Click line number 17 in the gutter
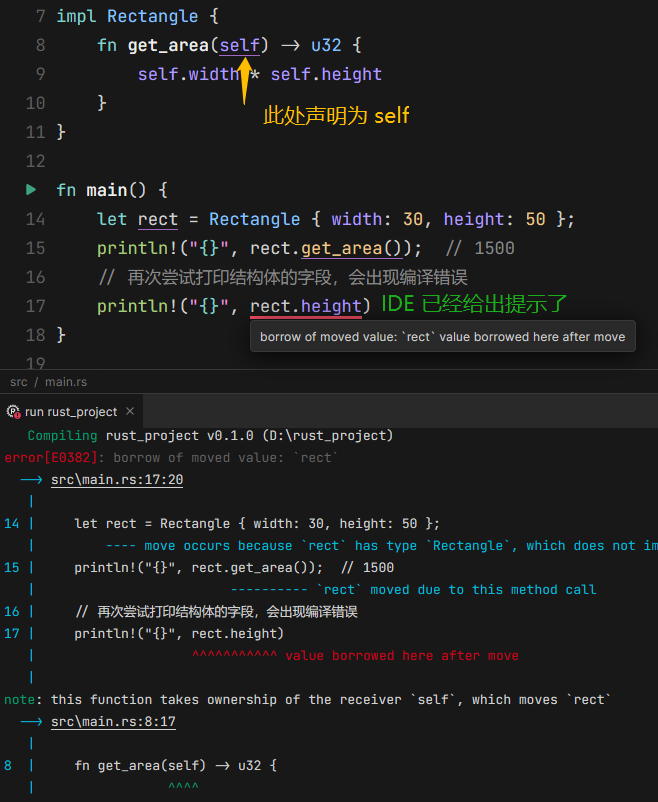Viewport: 658px width, 802px height. coord(35,306)
